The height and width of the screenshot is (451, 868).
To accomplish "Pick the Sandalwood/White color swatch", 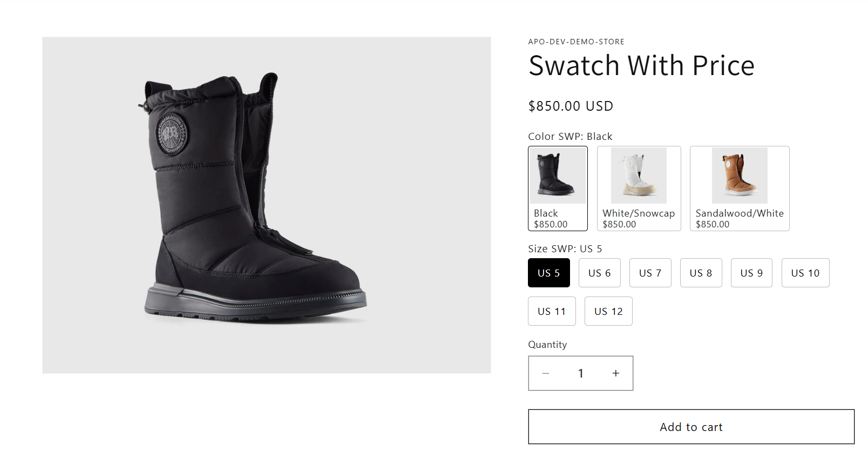I will point(739,189).
